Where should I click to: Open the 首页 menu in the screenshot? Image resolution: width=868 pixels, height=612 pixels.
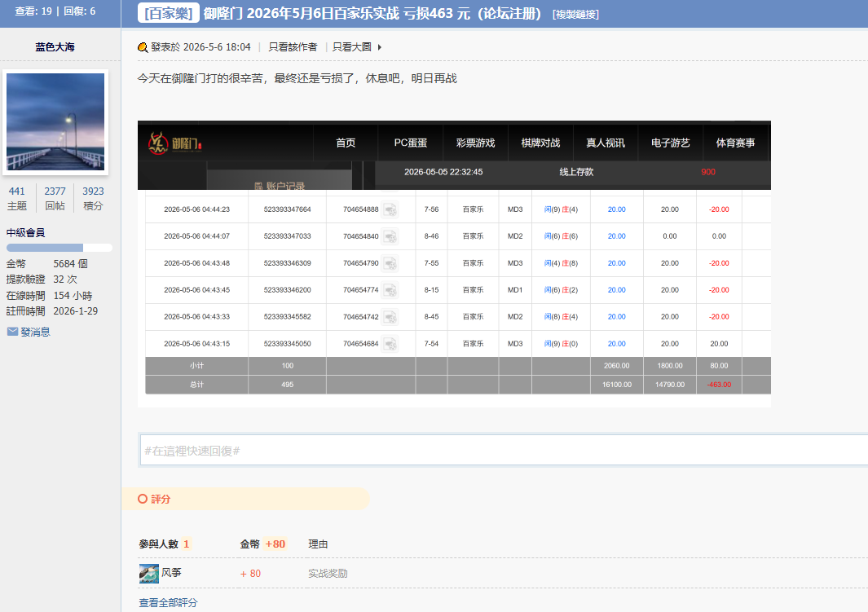click(x=346, y=143)
